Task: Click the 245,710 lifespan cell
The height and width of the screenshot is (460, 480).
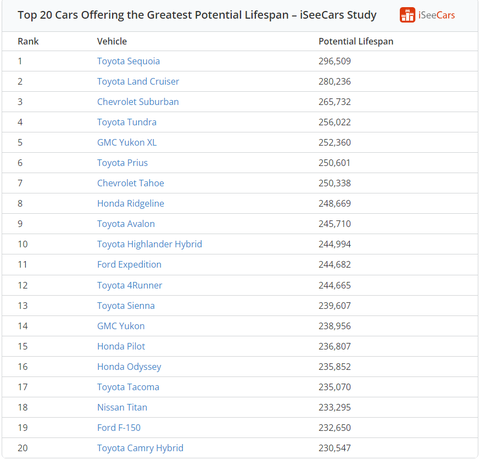Action: 335,224
